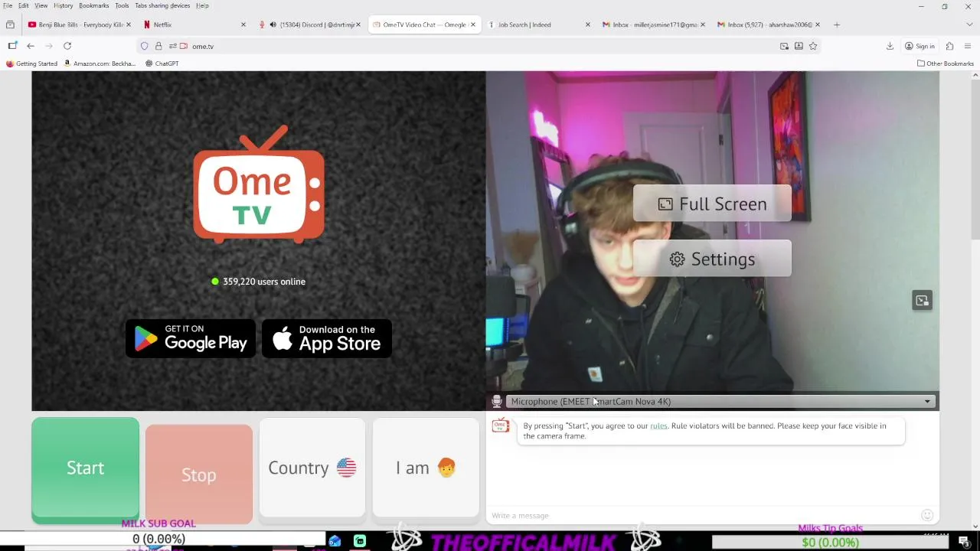Click the camera sharing indicator in address bar
The width and height of the screenshot is (980, 551).
point(184,46)
